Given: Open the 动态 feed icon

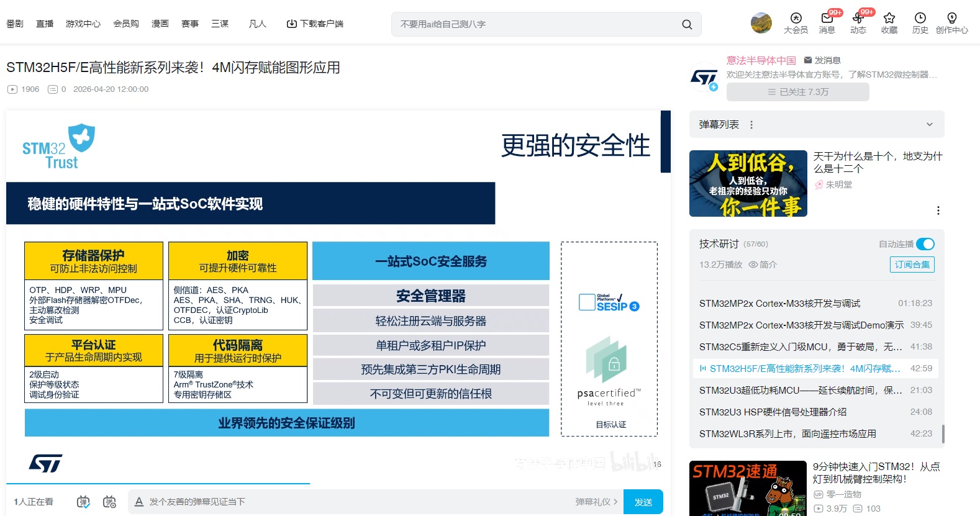Looking at the screenshot, I should click(858, 23).
